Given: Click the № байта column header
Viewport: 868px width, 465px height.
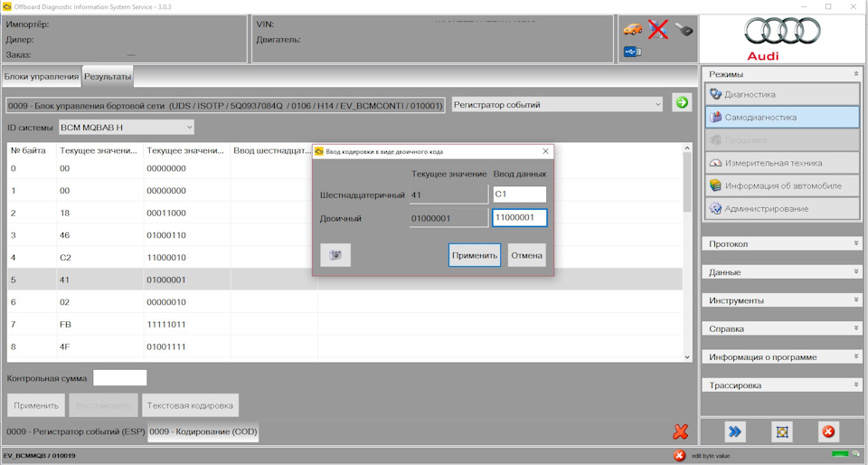Looking at the screenshot, I should click(x=33, y=150).
